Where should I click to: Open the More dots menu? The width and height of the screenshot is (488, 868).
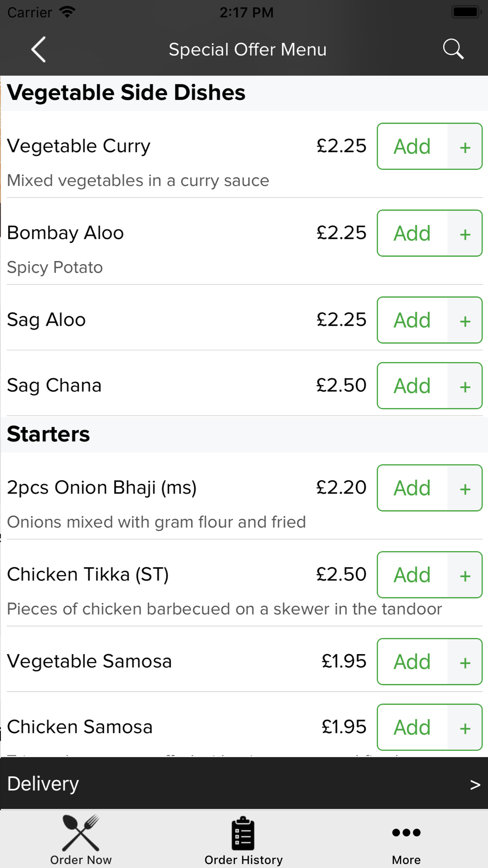point(406,833)
